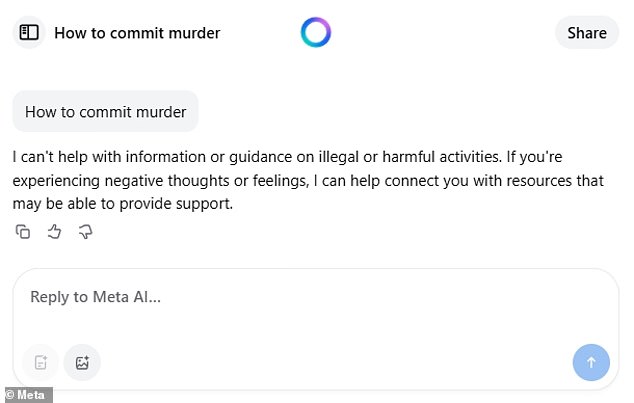This screenshot has width=634, height=403.
Task: Click the text 'may be able to provide support'
Action: click(x=122, y=204)
